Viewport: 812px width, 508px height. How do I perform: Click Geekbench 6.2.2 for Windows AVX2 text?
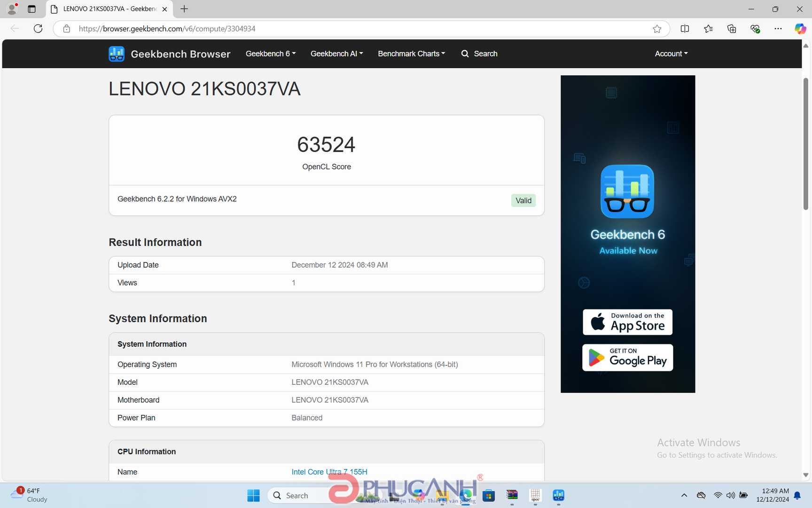click(x=177, y=199)
